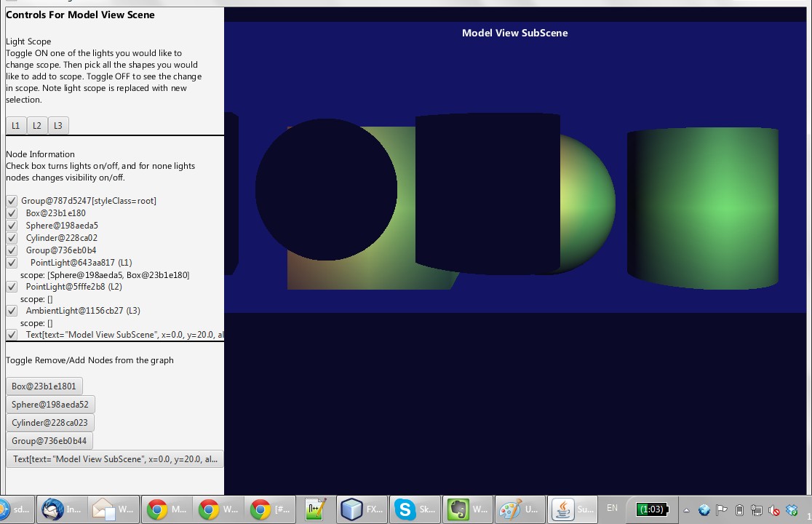
Task: Uncheck the Cylinder@228ca02 checkbox
Action: [12, 238]
